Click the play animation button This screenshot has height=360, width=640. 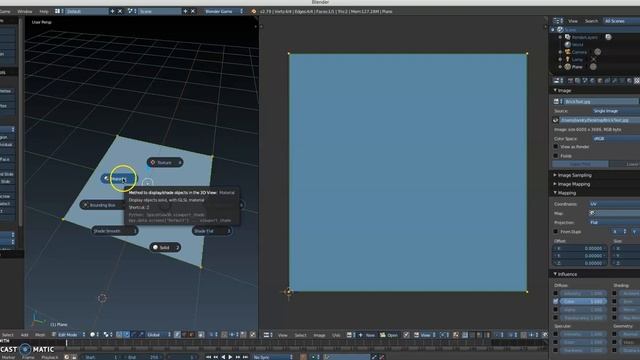coord(230,357)
